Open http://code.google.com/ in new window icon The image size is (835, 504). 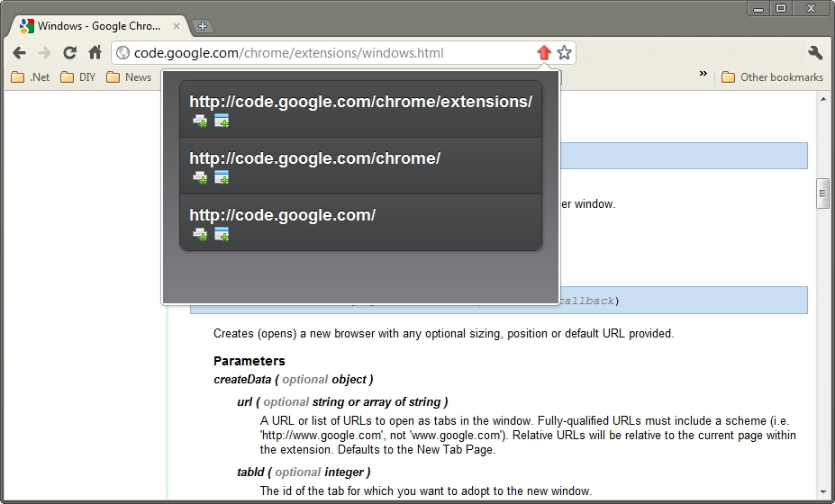click(222, 234)
